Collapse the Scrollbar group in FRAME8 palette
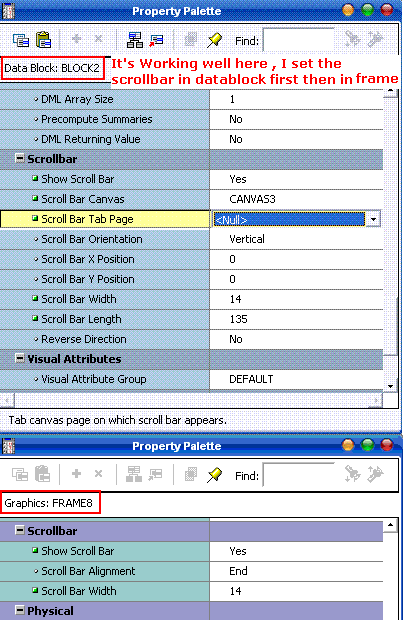Image resolution: width=407 pixels, height=622 pixels. point(19,530)
